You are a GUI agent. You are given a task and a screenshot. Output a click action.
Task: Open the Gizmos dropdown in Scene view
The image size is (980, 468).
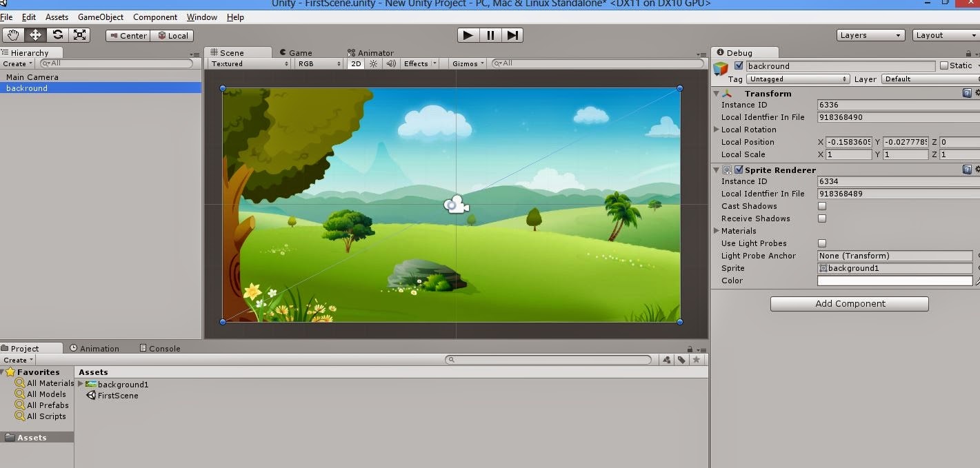pyautogui.click(x=466, y=63)
